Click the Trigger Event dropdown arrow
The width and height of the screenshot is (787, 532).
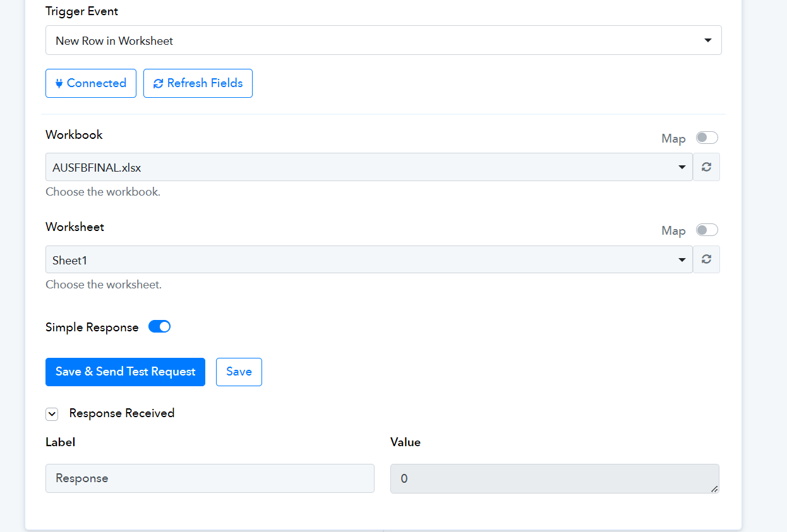(707, 40)
